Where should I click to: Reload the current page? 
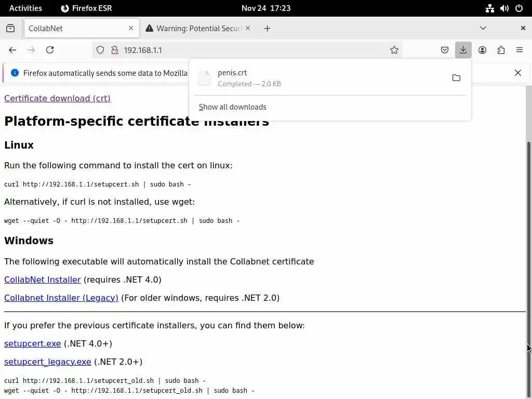[50, 50]
